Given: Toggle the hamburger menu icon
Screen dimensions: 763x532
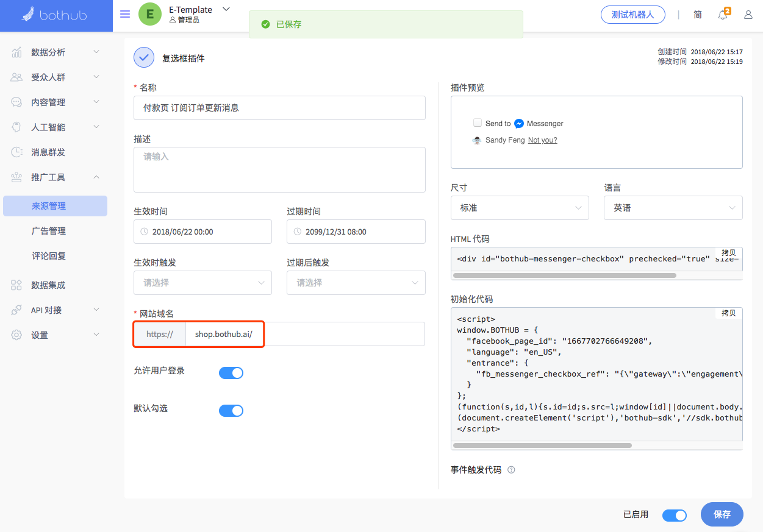Looking at the screenshot, I should click(125, 14).
